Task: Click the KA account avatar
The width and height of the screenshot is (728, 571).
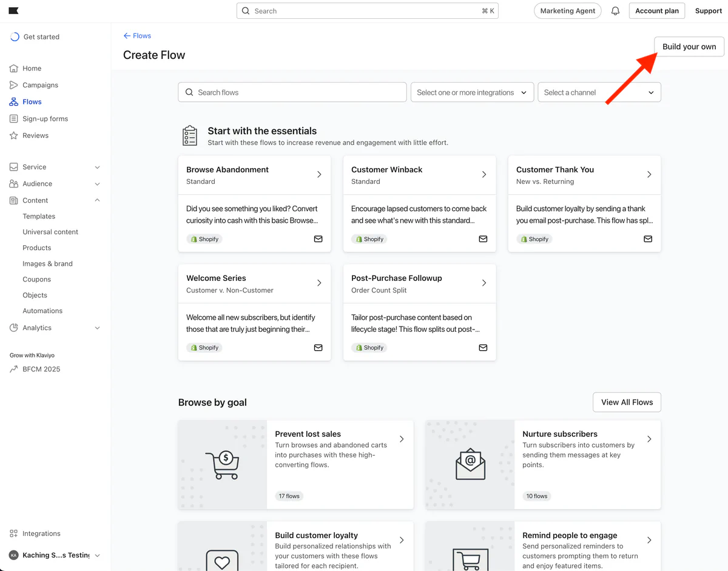Action: pos(14,555)
